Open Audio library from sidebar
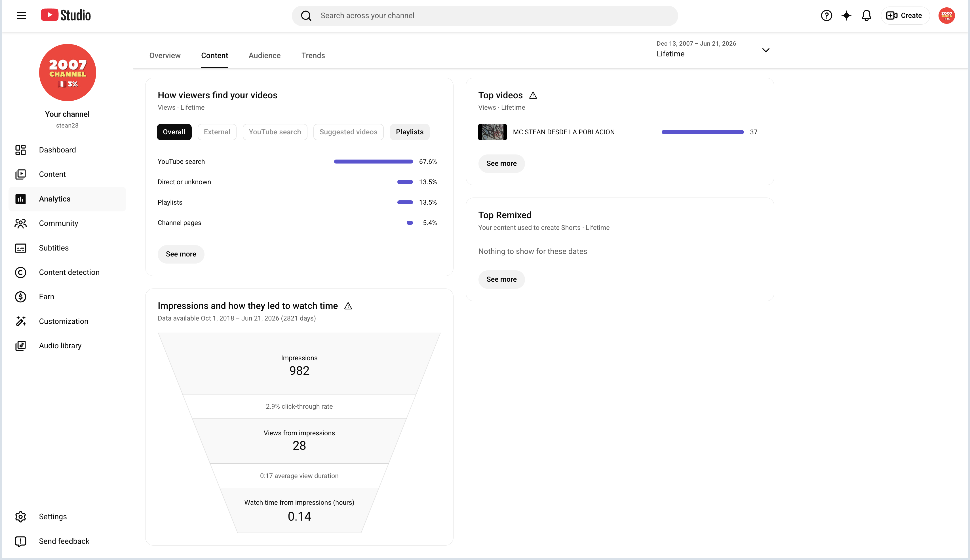This screenshot has width=970, height=560. (60, 346)
